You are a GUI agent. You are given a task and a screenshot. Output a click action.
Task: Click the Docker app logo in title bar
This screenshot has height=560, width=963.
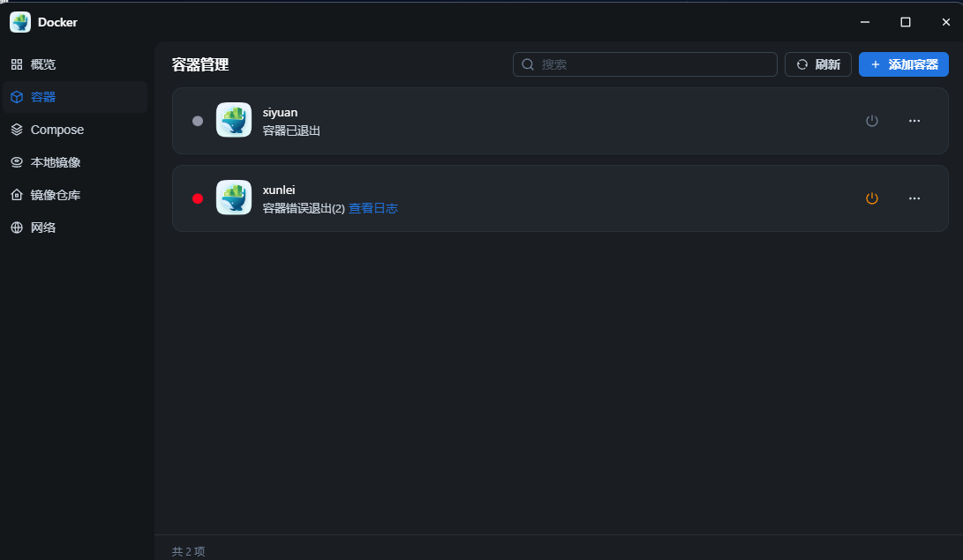pos(20,22)
